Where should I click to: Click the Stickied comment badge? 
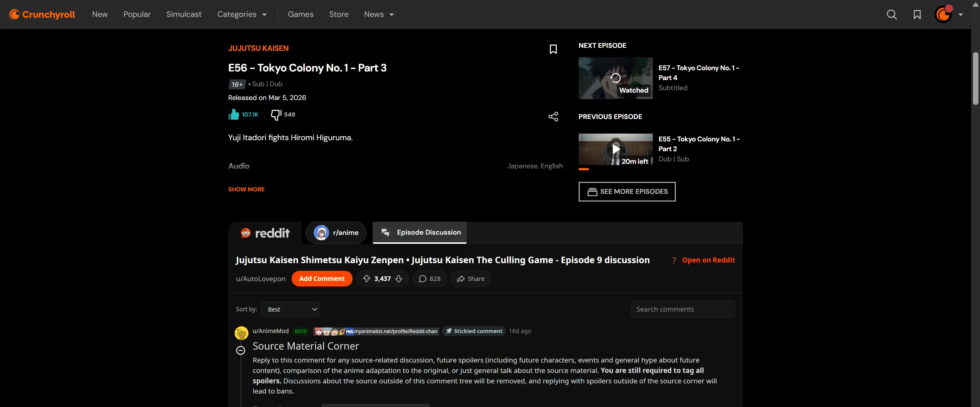coord(474,331)
